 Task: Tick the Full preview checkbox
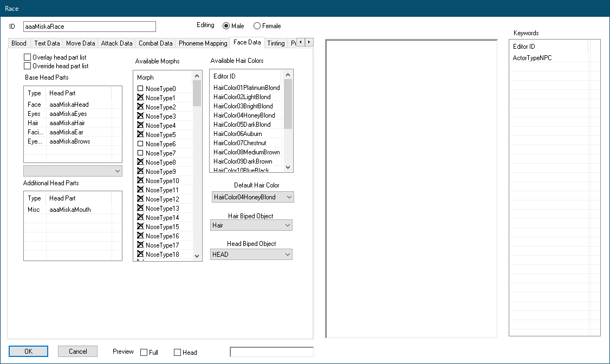(144, 353)
